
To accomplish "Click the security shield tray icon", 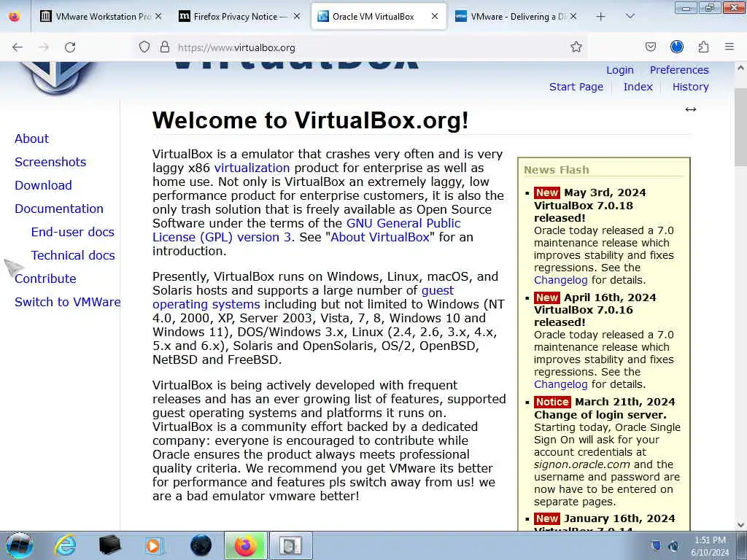I will click(x=656, y=545).
